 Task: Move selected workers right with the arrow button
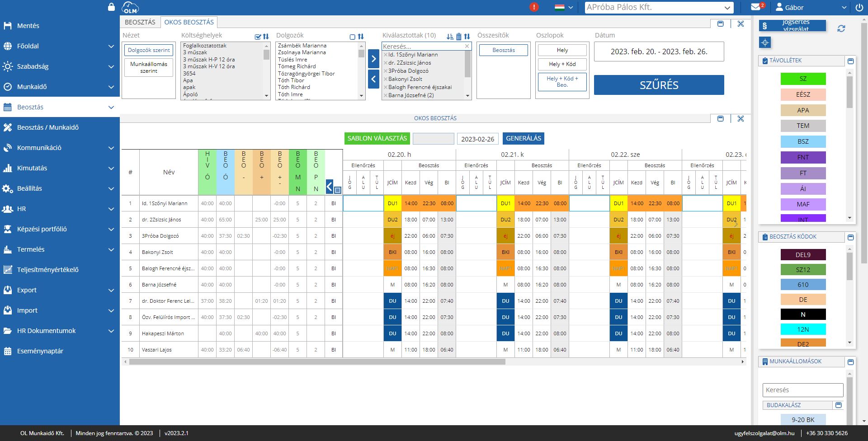(373, 59)
